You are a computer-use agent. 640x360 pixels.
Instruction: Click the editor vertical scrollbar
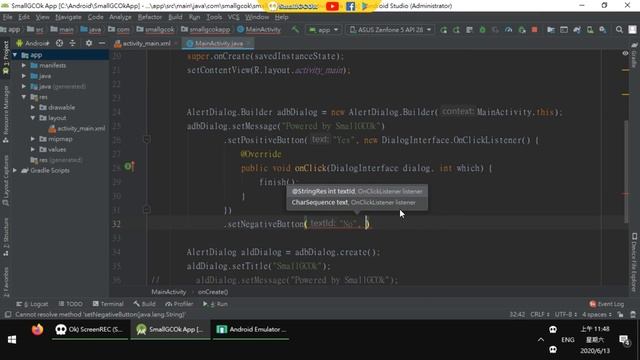click(x=626, y=171)
